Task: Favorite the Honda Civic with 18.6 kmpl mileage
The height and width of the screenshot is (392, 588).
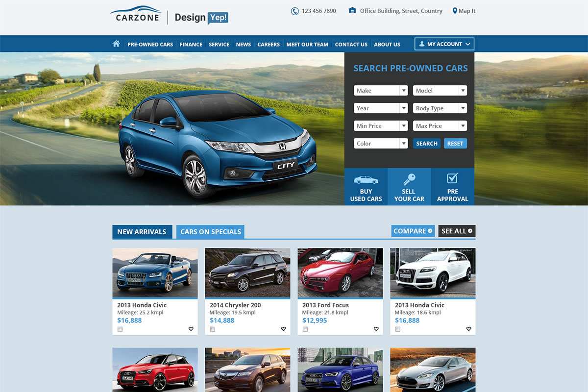Action: point(468,329)
